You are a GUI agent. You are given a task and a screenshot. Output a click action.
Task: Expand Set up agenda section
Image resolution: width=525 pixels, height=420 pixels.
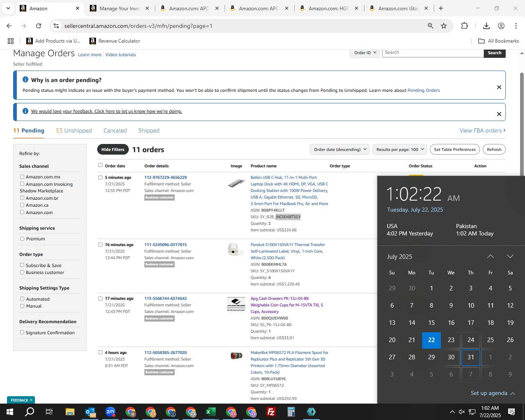coord(493,393)
